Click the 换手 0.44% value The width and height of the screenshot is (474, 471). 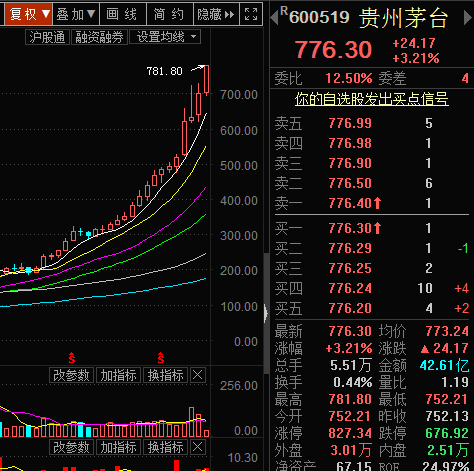click(353, 382)
